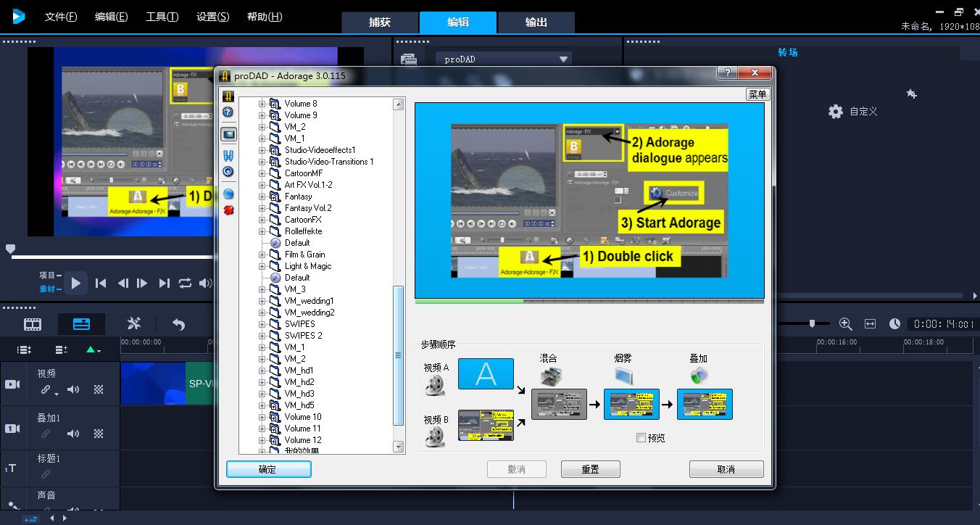Screen dimensions: 980x525
Task: Open the 编辑(E) menu
Action: 111,17
